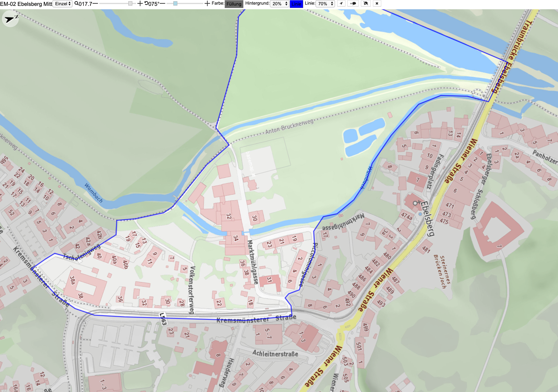The width and height of the screenshot is (558, 392).
Task: Click the north compass arrow icon
Action: (x=10, y=19)
